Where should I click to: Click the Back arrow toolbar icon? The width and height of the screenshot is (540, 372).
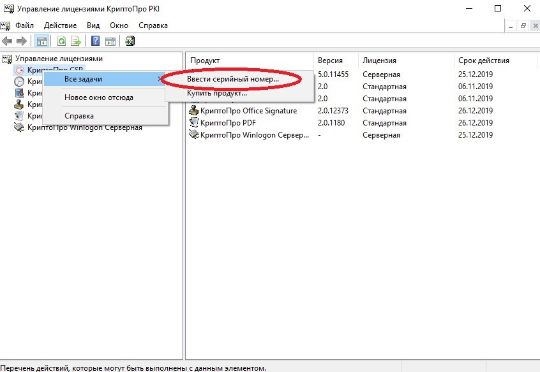click(x=7, y=41)
